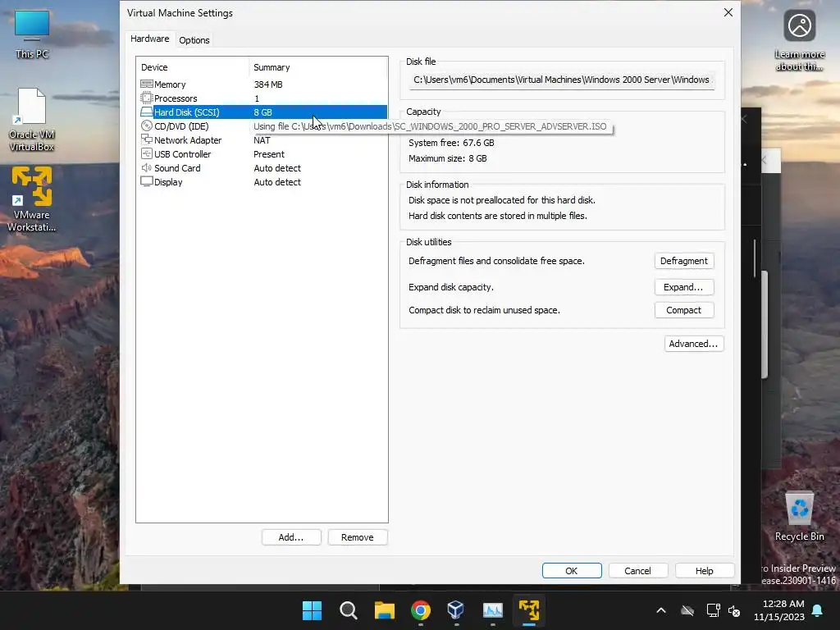This screenshot has height=630, width=840.
Task: Open This PC desktop icon
Action: [32, 34]
